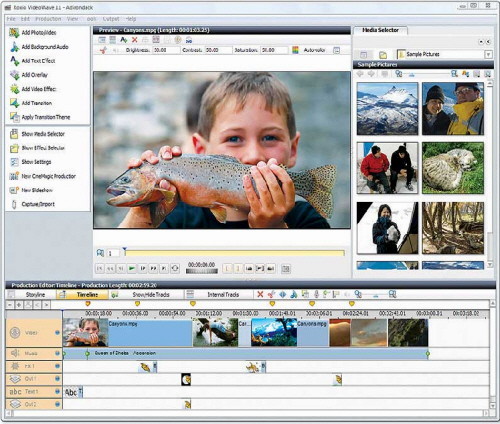Click the microphone narration icon

(x=316, y=294)
